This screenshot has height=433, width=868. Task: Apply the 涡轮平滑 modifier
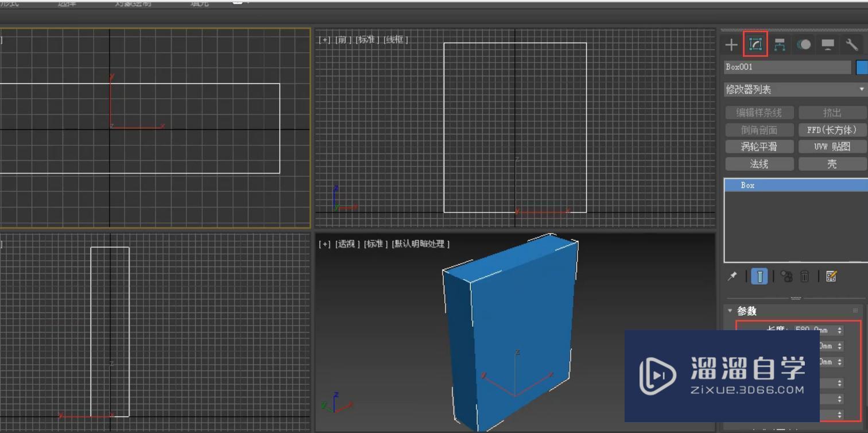coord(759,147)
